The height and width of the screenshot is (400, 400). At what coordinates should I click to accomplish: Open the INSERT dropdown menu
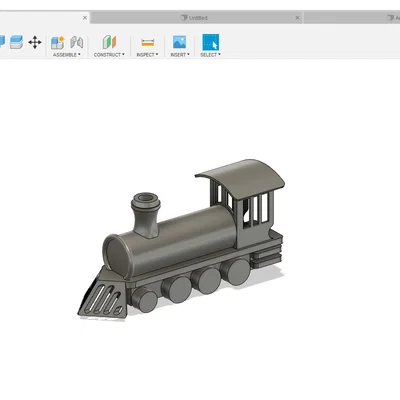pyautogui.click(x=180, y=55)
